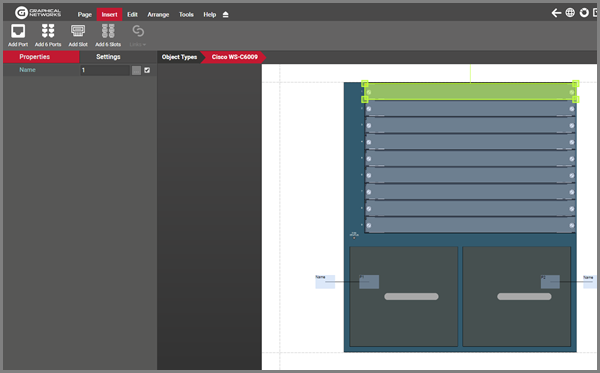Select port P1 on left power supply

[x=369, y=282]
